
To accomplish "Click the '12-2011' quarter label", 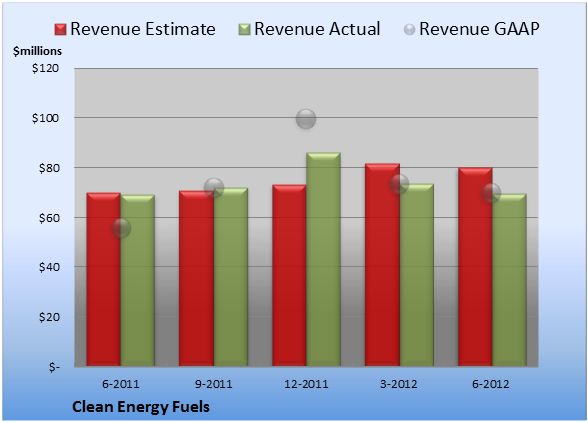I will tap(306, 384).
